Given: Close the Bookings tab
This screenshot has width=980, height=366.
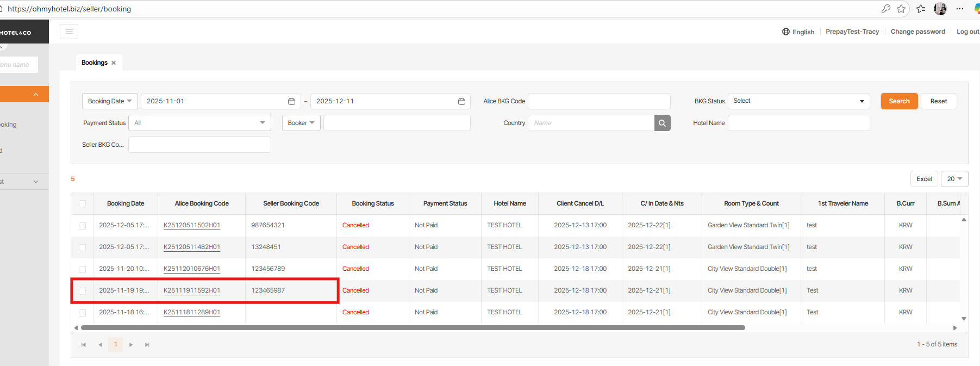Looking at the screenshot, I should pyautogui.click(x=114, y=63).
